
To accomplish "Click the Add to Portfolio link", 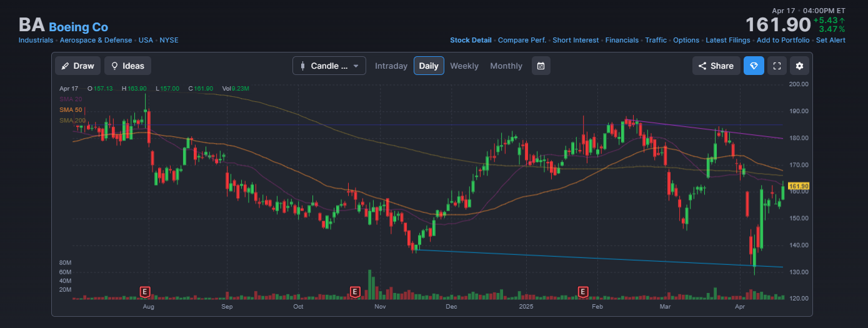I will click(x=783, y=40).
